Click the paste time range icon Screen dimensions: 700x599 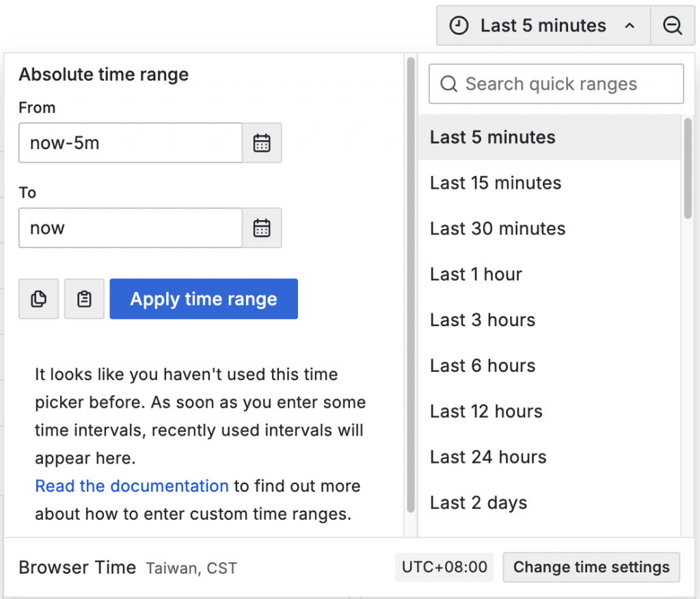[x=84, y=299]
